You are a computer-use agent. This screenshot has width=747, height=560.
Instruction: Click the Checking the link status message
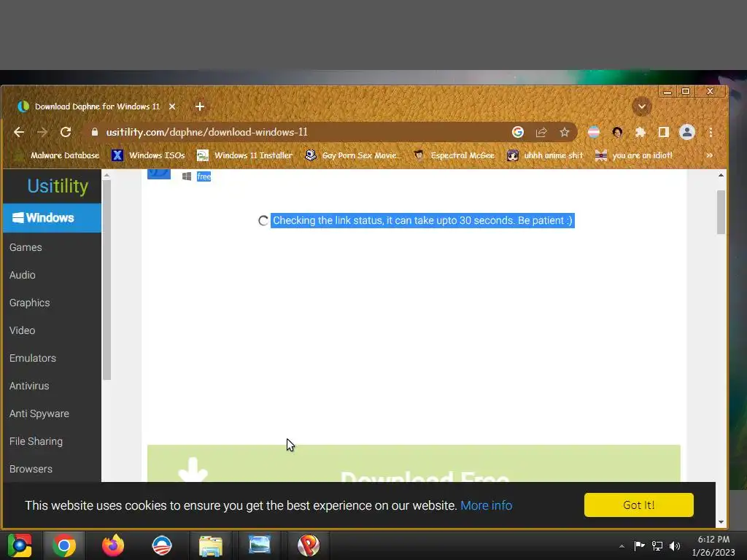click(x=422, y=220)
